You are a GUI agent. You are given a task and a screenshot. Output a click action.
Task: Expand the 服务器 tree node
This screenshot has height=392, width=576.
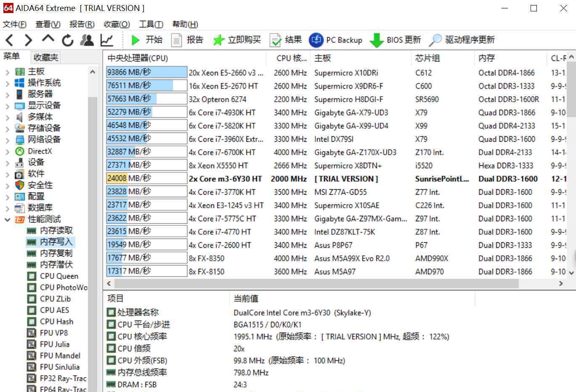pos(7,95)
